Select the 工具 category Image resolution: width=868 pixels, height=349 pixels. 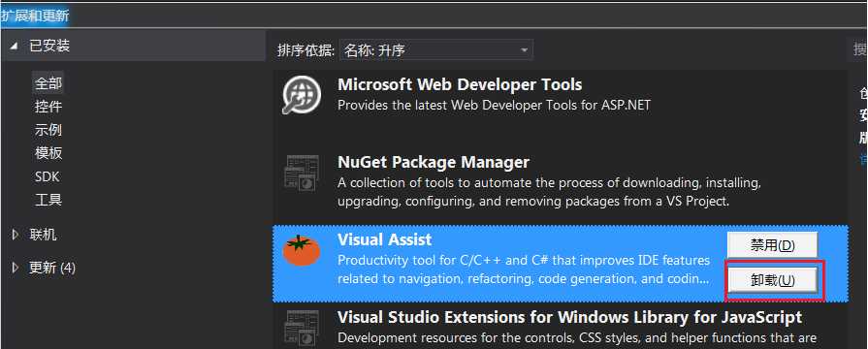tap(48, 200)
